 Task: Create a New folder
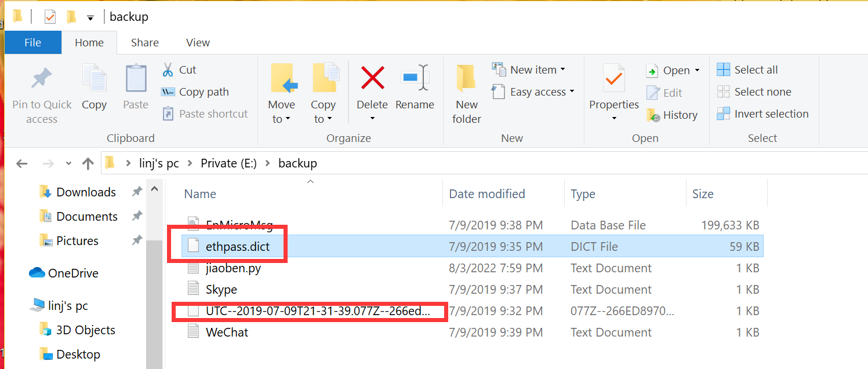tap(467, 93)
